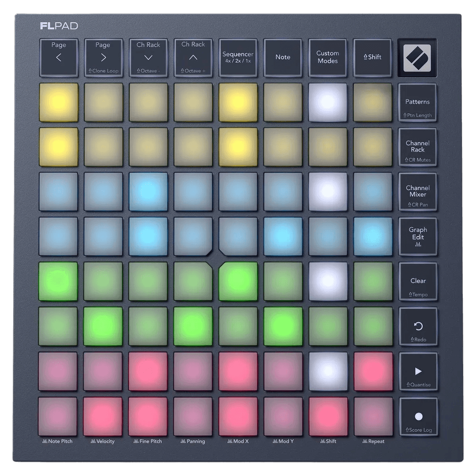Tap the lower-blue-row bright pad in the third column

click(x=148, y=237)
